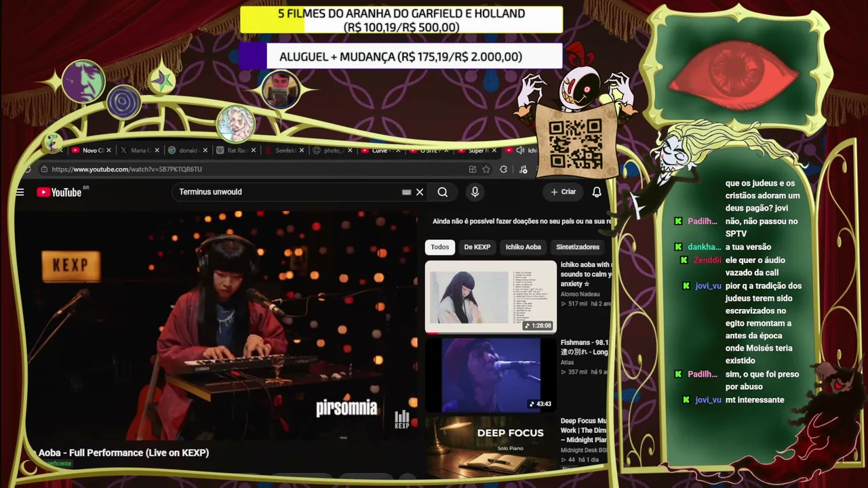Viewport: 868px width, 488px height.
Task: Click the dankha username in chat
Action: (704, 247)
